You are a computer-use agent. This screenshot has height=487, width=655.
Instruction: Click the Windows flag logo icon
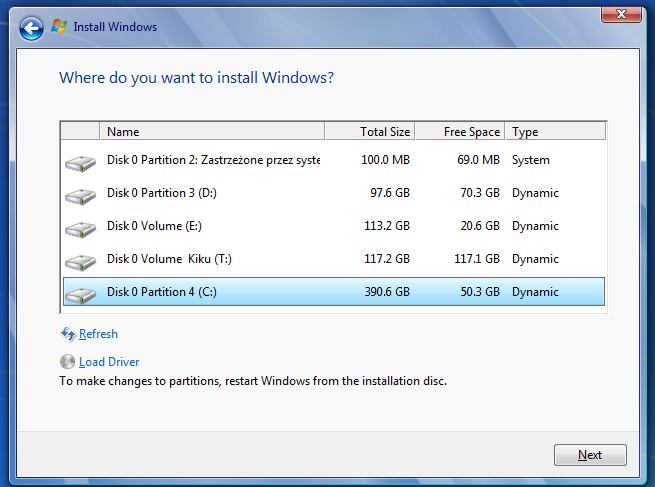[x=59, y=27]
